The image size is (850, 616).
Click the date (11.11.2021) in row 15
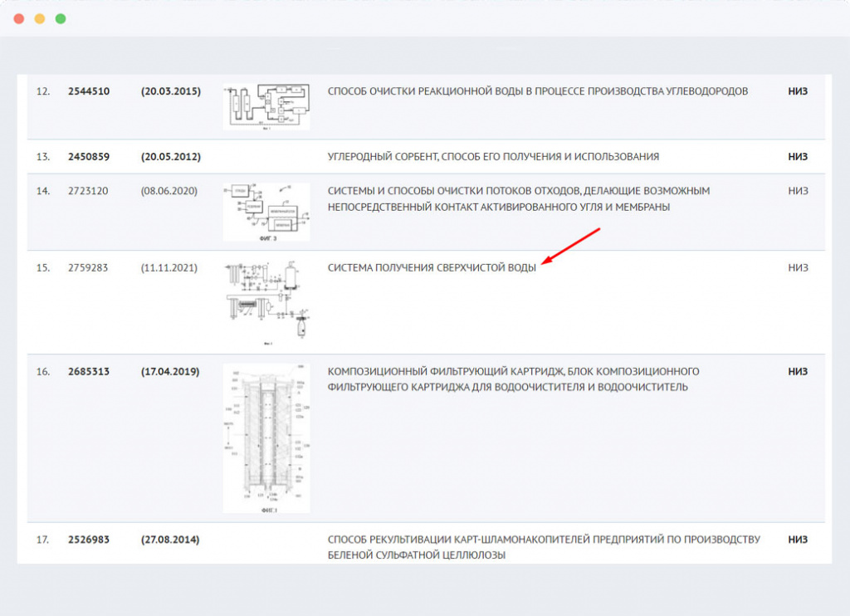[x=169, y=268]
